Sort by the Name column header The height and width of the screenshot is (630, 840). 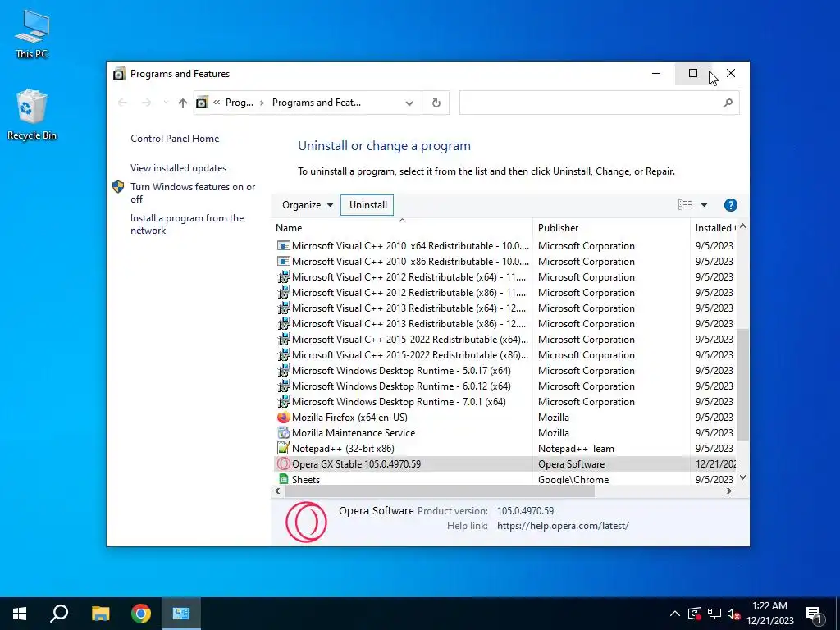(x=402, y=228)
